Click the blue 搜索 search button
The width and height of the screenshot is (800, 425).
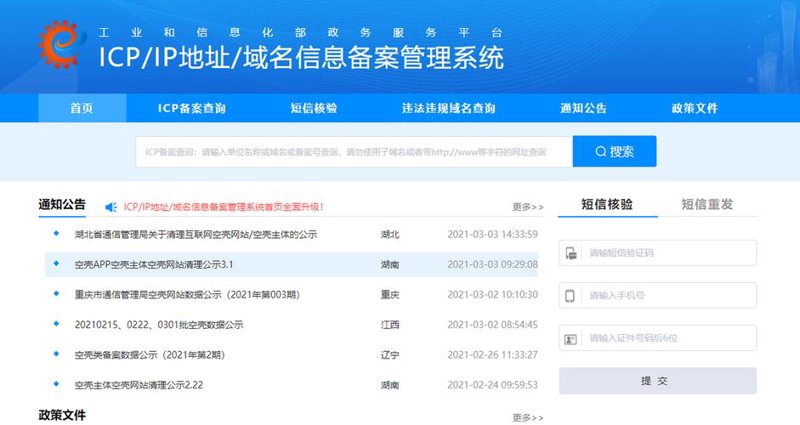click(614, 152)
